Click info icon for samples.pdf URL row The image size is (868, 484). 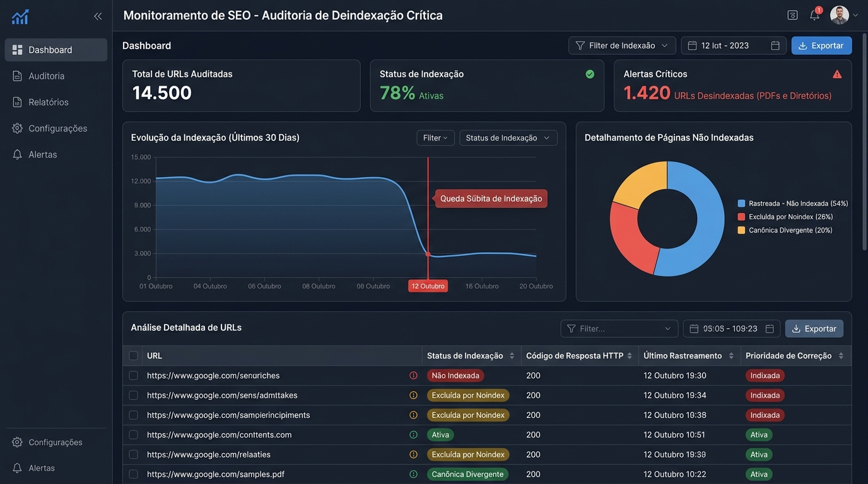coord(413,474)
